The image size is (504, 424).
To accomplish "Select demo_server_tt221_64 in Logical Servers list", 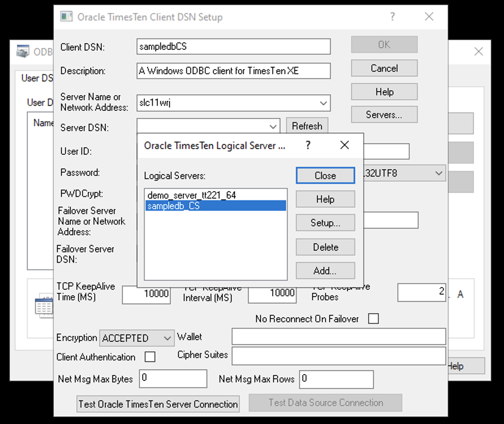I will point(215,195).
